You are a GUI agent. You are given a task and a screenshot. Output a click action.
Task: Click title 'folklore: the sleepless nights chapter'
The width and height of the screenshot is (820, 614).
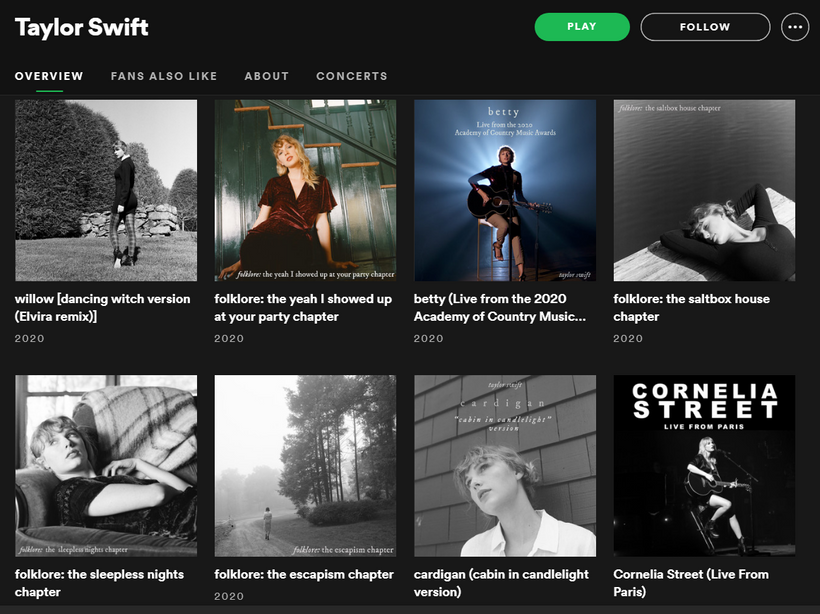(x=99, y=583)
